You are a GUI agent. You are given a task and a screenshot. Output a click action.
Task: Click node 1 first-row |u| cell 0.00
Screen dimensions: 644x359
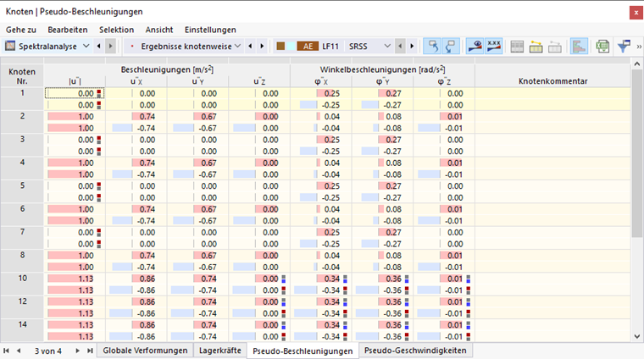75,93
